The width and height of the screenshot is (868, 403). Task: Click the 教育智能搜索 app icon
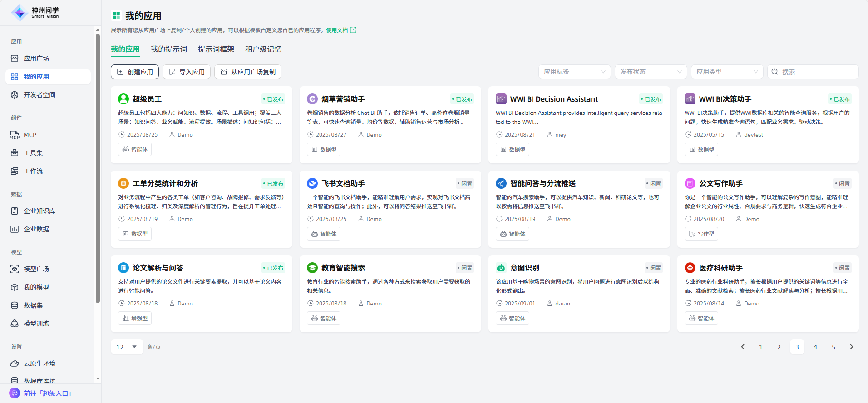click(x=312, y=268)
